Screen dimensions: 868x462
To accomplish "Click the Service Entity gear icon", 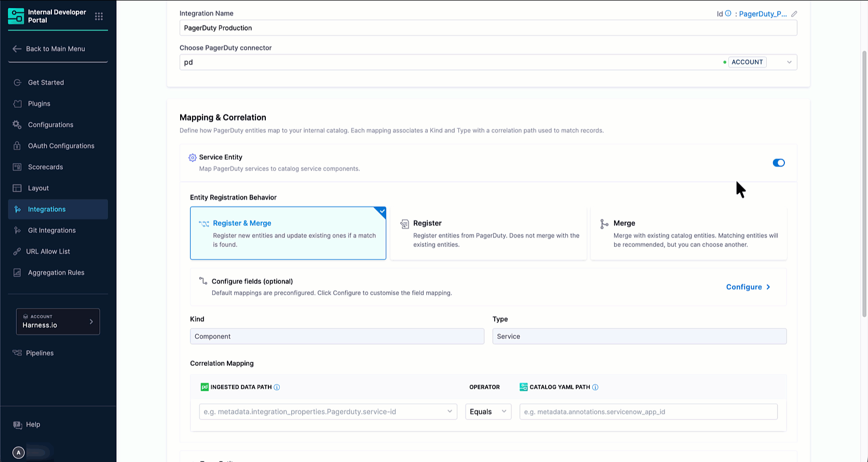I will (x=193, y=157).
